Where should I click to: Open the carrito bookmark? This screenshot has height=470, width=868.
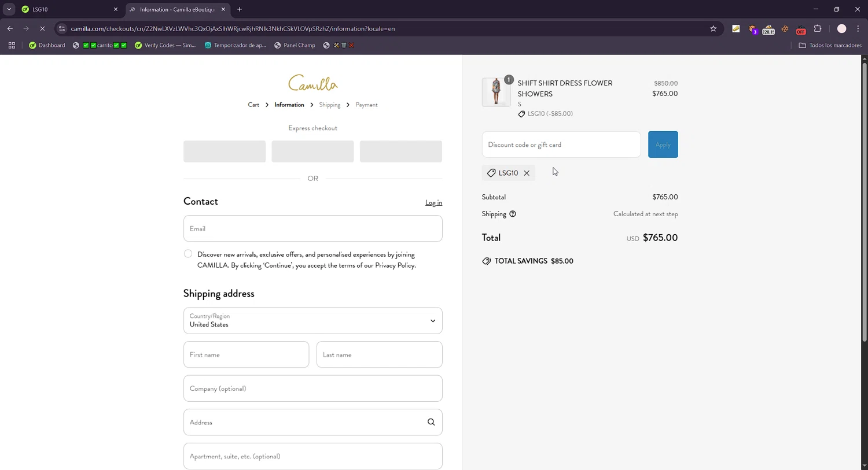click(100, 45)
